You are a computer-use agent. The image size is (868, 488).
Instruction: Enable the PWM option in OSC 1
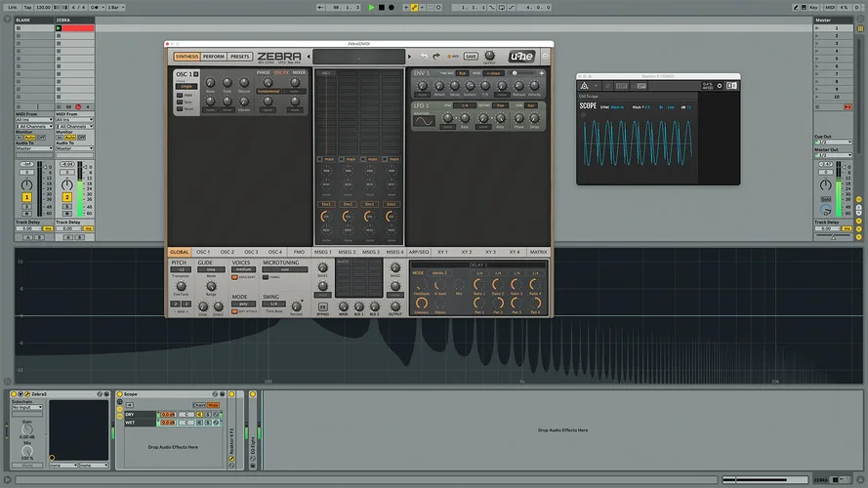click(179, 96)
